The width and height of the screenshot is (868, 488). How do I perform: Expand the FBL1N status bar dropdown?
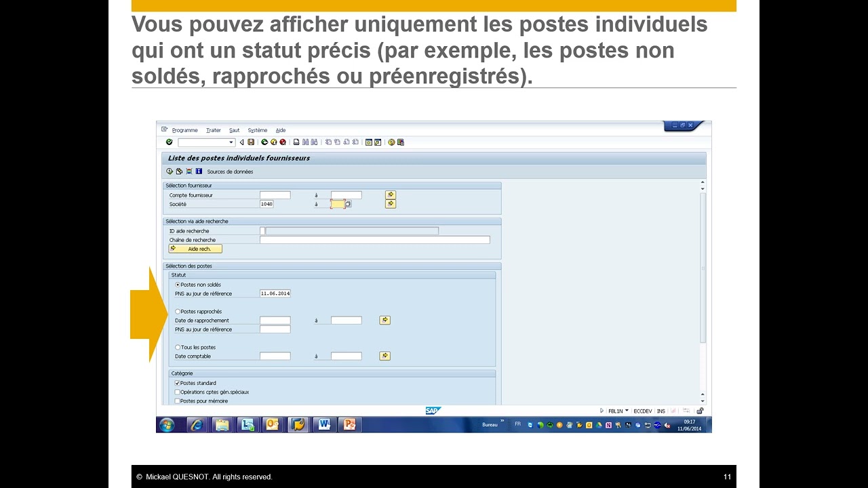pyautogui.click(x=627, y=411)
